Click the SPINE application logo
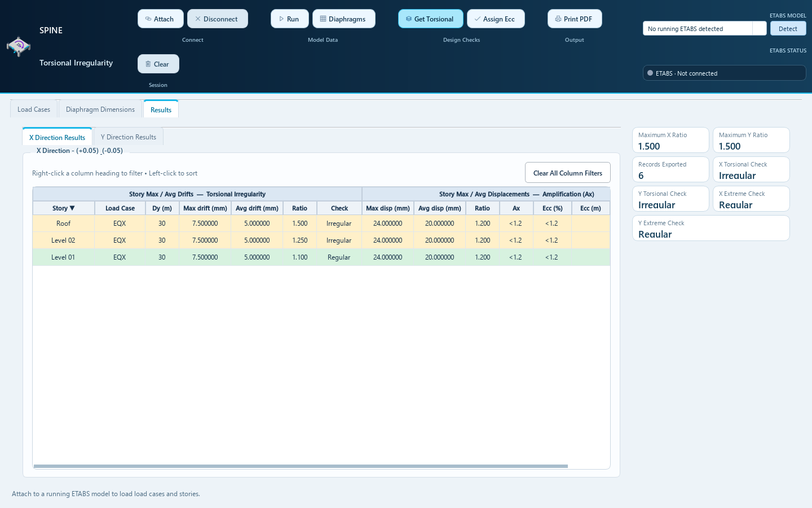Screen dimensions: 812x508 19,46
